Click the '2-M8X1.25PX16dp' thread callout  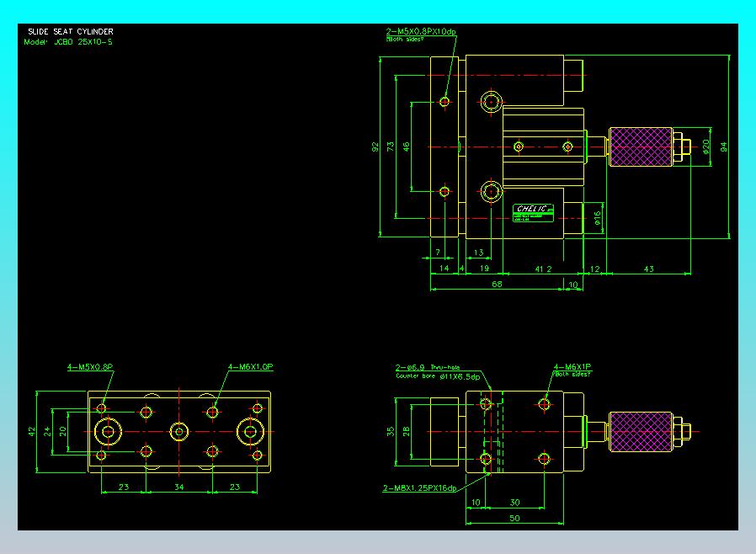click(419, 488)
